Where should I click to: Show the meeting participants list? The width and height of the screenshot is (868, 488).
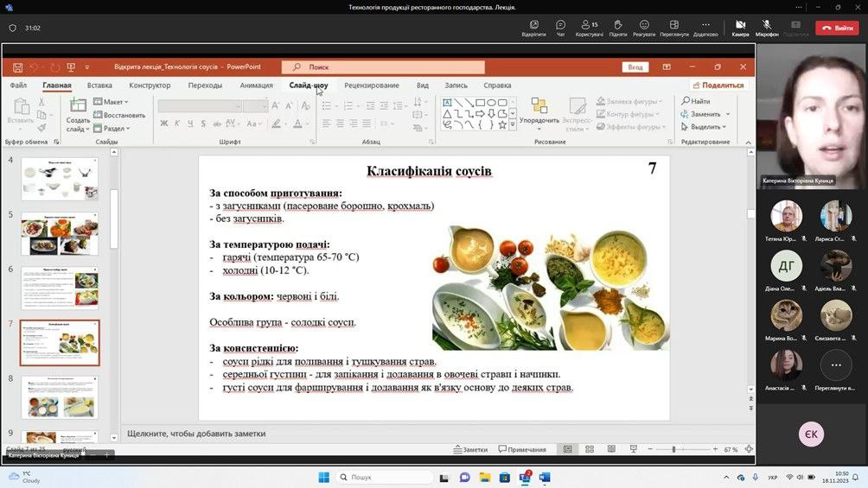589,28
